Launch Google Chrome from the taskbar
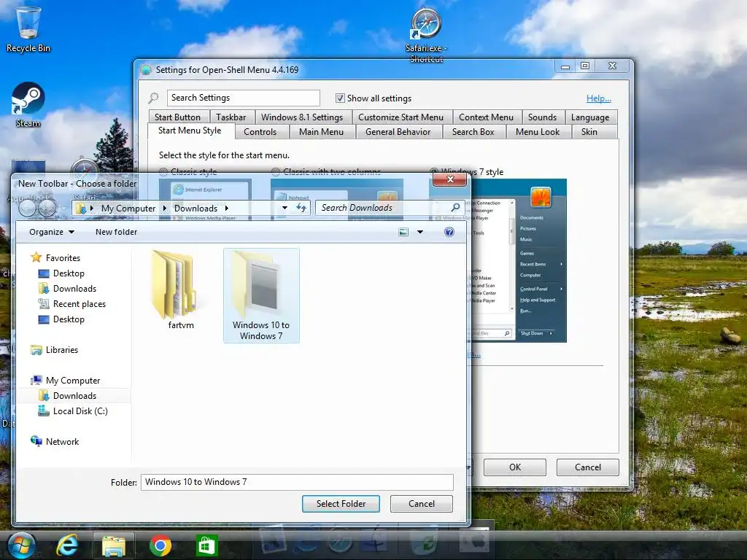This screenshot has width=747, height=560. (x=160, y=545)
